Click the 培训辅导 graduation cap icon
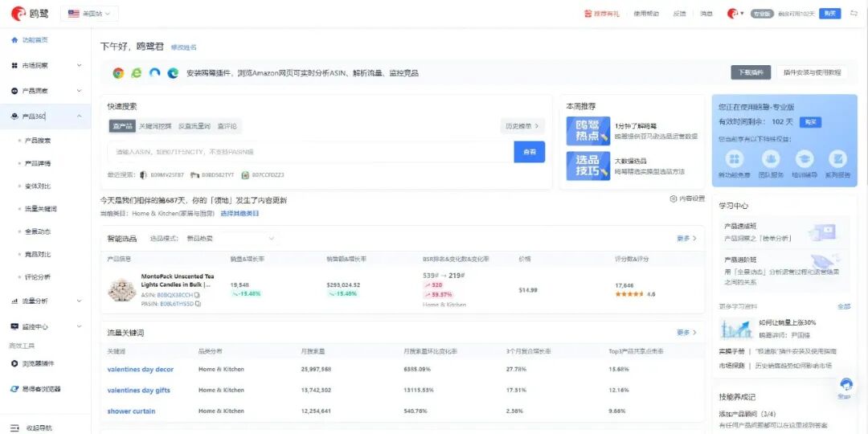Screen dimensions: 868x434 pos(805,159)
